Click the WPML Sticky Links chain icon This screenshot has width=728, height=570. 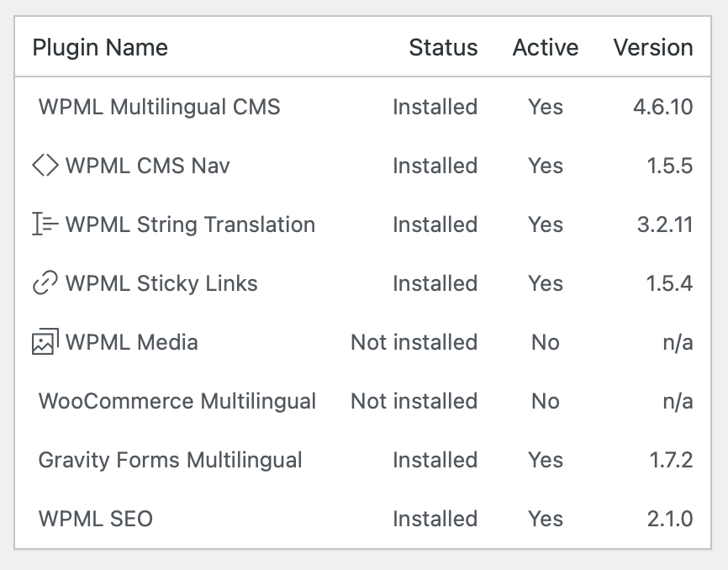click(x=45, y=282)
